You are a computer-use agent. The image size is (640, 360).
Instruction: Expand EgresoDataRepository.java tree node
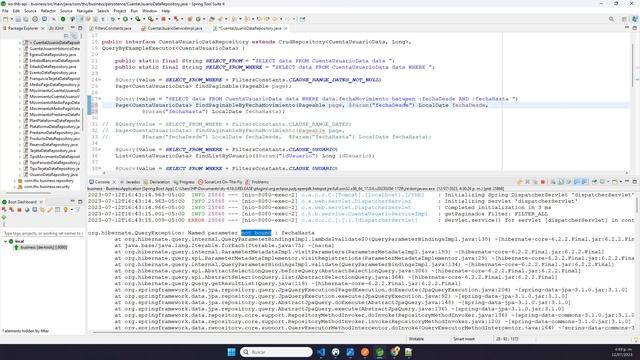tap(20, 54)
